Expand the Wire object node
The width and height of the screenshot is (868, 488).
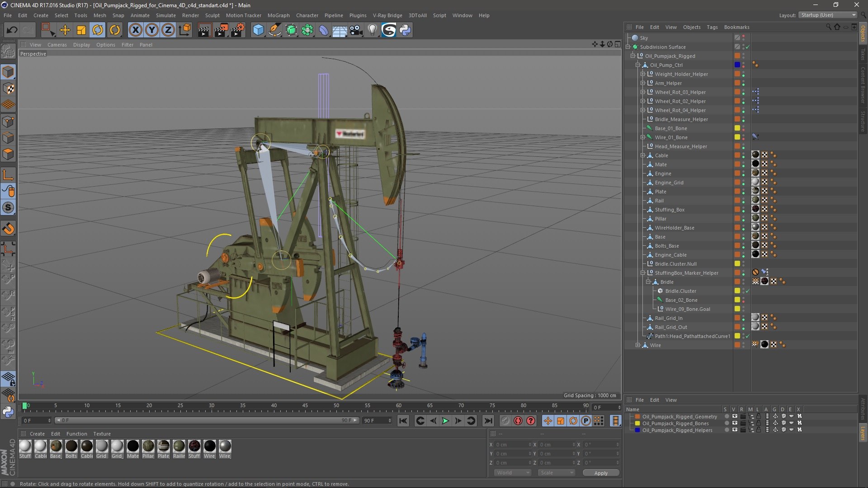[x=638, y=345]
